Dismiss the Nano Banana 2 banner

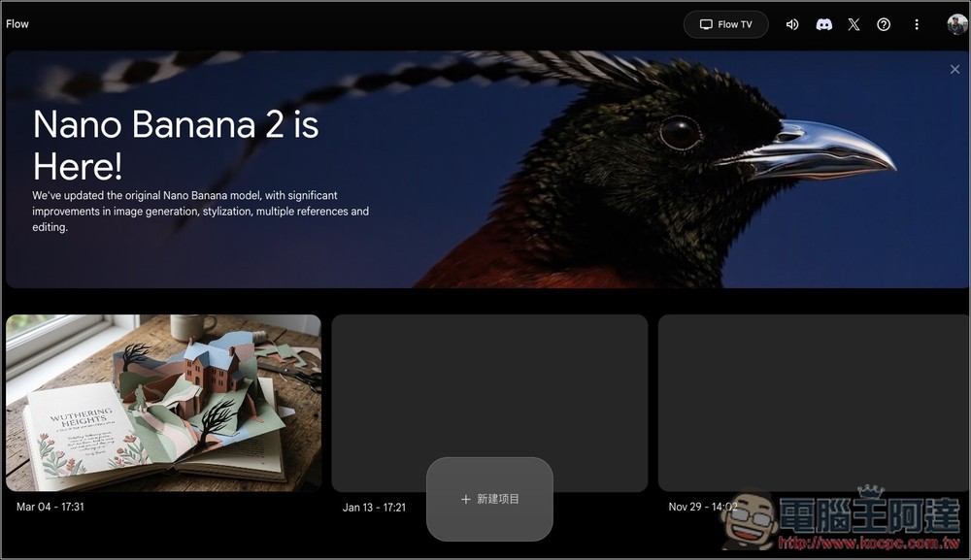(954, 69)
